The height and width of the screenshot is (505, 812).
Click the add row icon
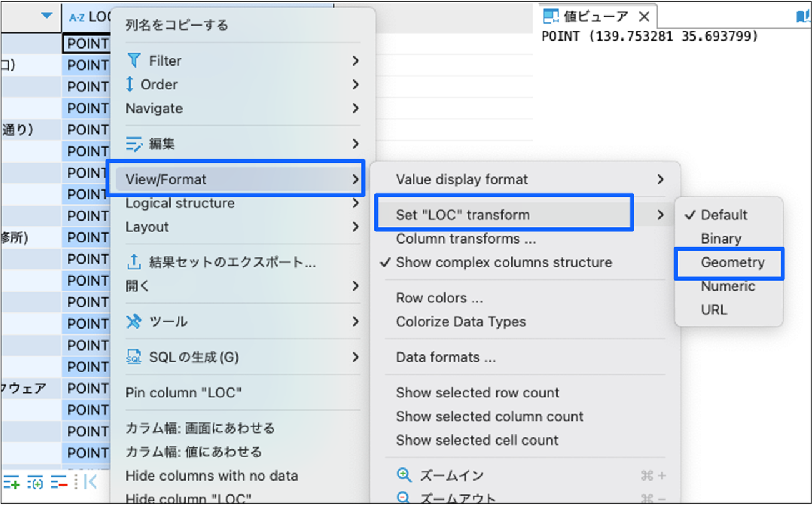[x=11, y=482]
